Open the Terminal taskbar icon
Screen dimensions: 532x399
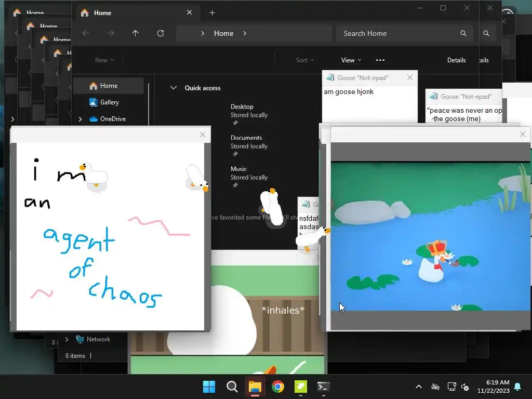point(323,387)
